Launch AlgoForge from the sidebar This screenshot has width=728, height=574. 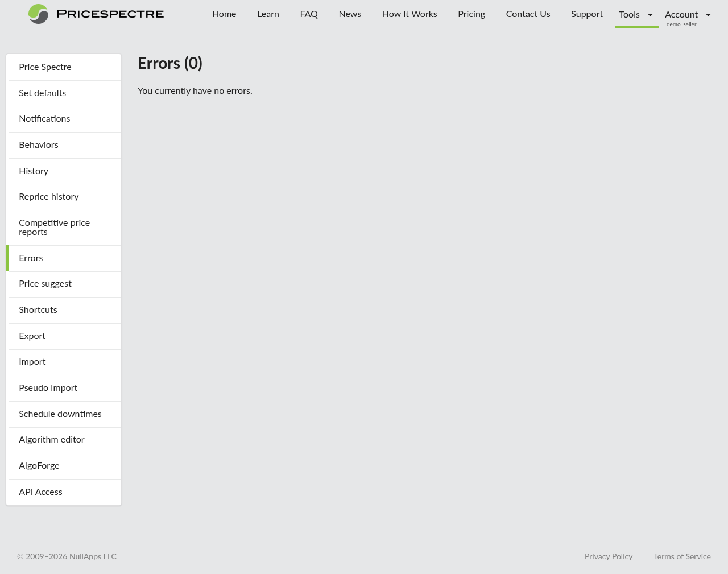pyautogui.click(x=39, y=466)
